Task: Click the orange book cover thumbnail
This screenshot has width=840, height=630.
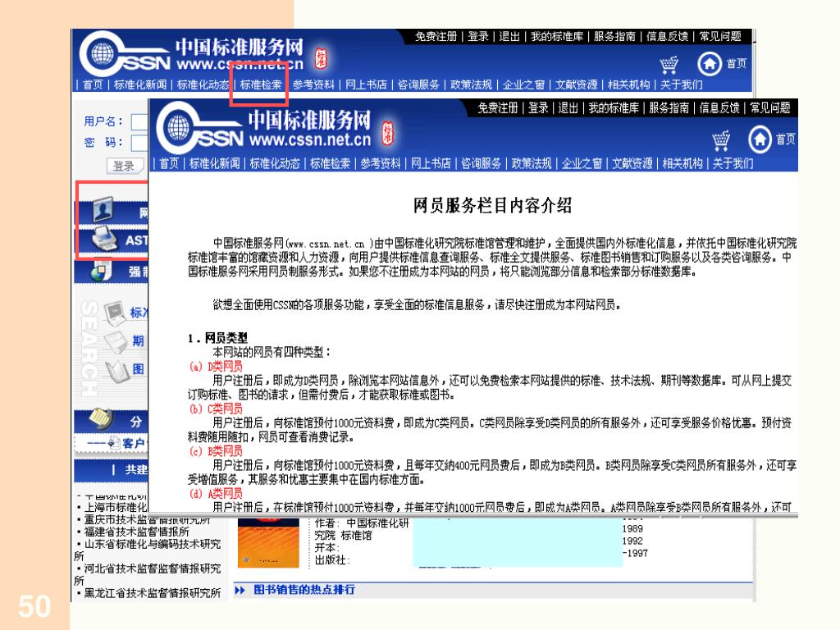Action: [268, 545]
